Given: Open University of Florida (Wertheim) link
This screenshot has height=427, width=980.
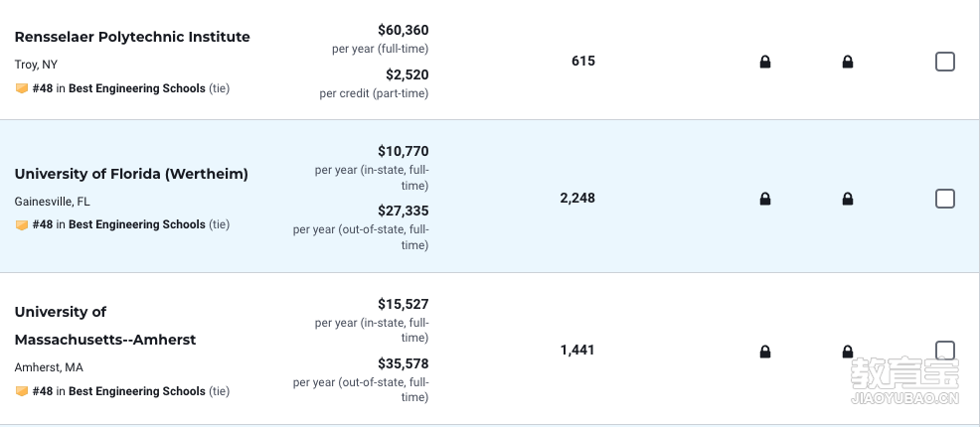Looking at the screenshot, I should (x=131, y=174).
